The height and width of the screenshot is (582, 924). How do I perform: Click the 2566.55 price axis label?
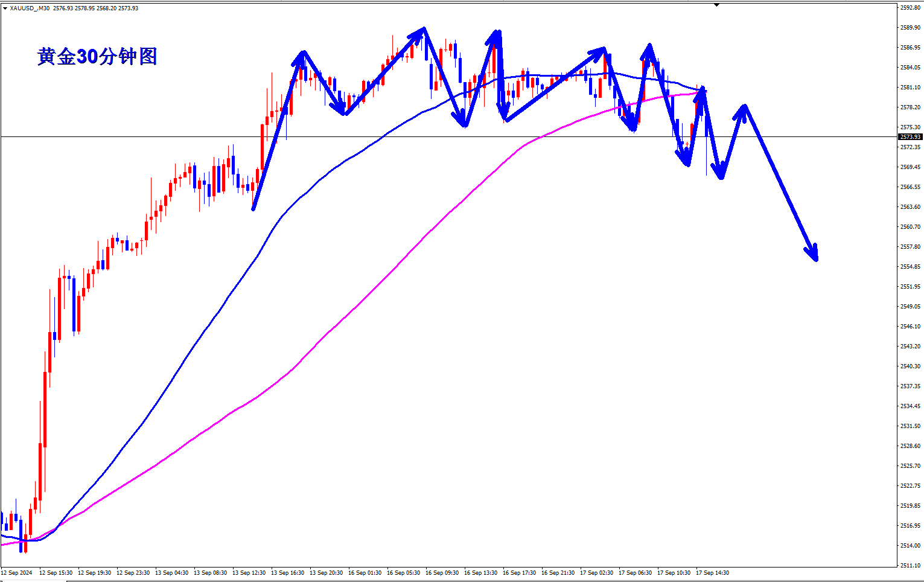coord(911,187)
